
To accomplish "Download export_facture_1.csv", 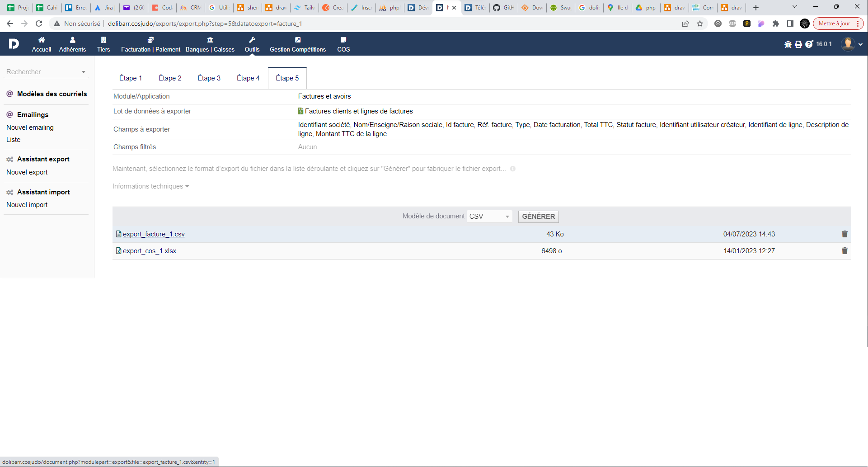I will [x=154, y=234].
